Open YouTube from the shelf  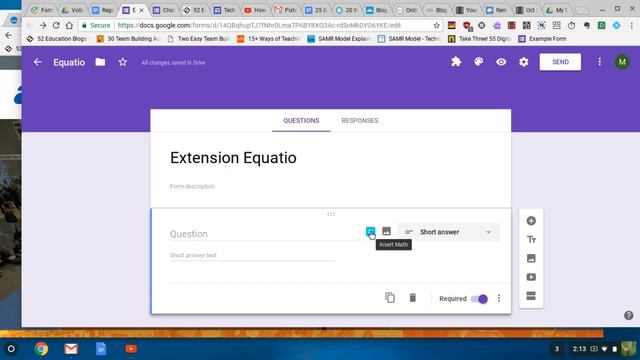click(x=131, y=349)
